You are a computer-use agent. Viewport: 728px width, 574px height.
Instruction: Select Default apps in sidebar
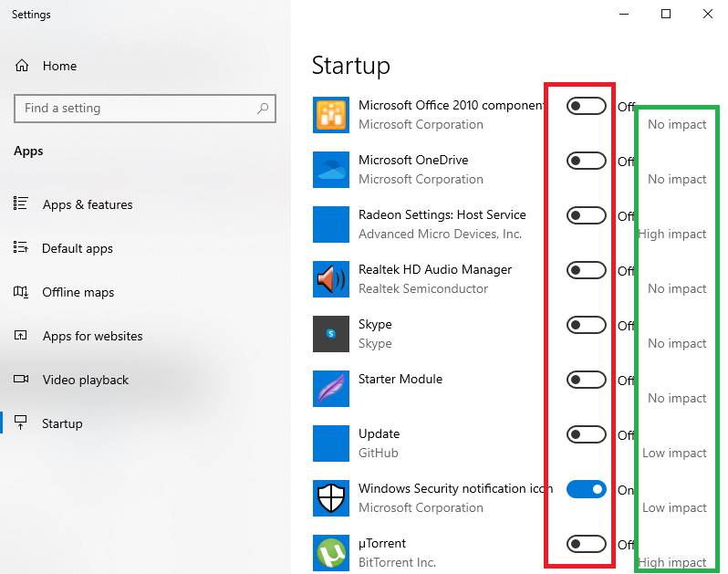click(x=78, y=248)
